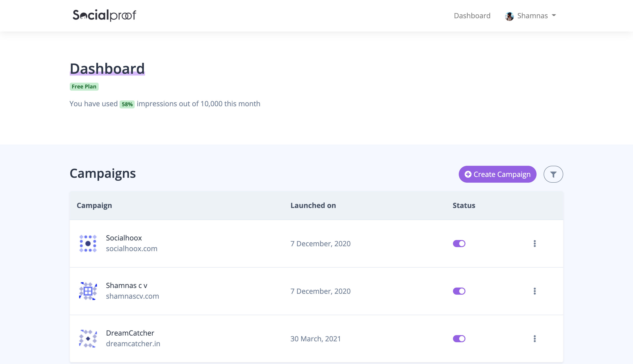This screenshot has height=364, width=633.
Task: Expand the Shamnas user dropdown caret
Action: point(554,16)
